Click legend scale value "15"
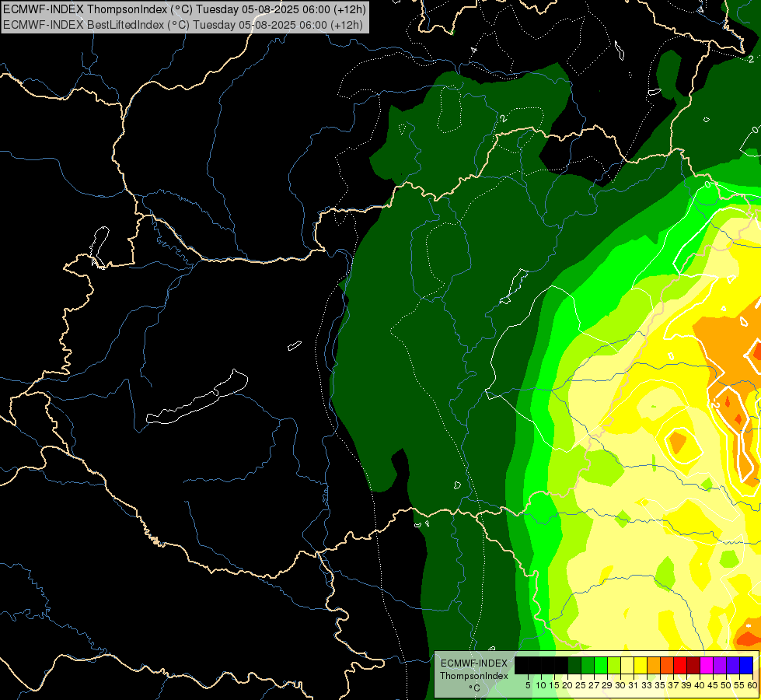The width and height of the screenshot is (761, 700). [x=554, y=685]
